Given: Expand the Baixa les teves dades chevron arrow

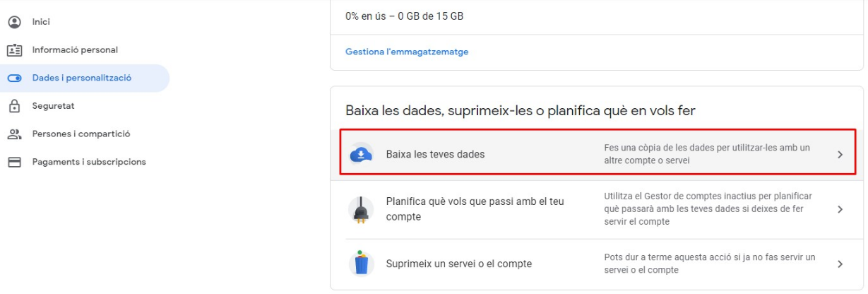Looking at the screenshot, I should click(x=840, y=154).
